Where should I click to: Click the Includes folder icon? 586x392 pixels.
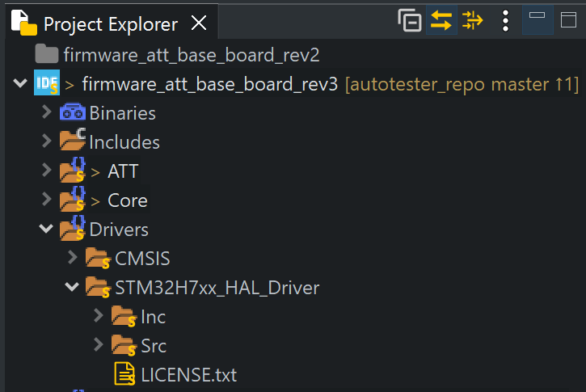point(73,141)
